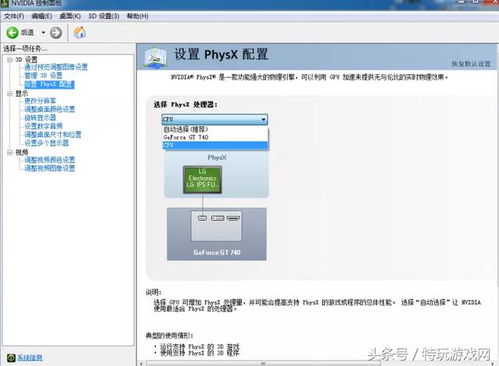499x366 pixels.
Task: Click the 系统信息 link
Action: [30, 358]
